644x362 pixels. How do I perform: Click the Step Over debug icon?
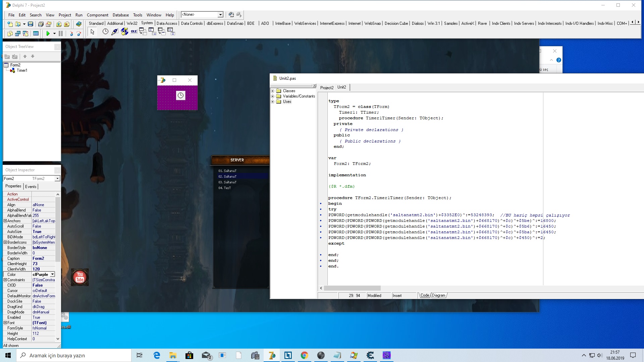point(79,34)
